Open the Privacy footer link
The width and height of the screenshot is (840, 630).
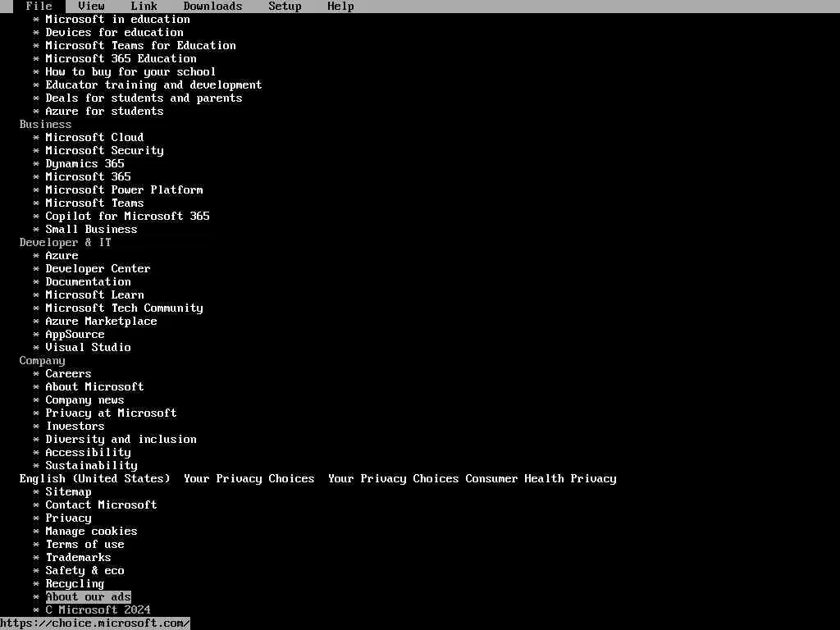coord(69,518)
